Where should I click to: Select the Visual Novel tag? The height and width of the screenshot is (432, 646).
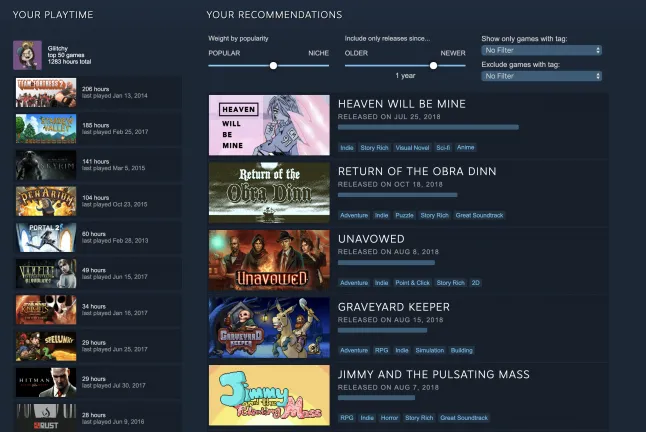412,147
